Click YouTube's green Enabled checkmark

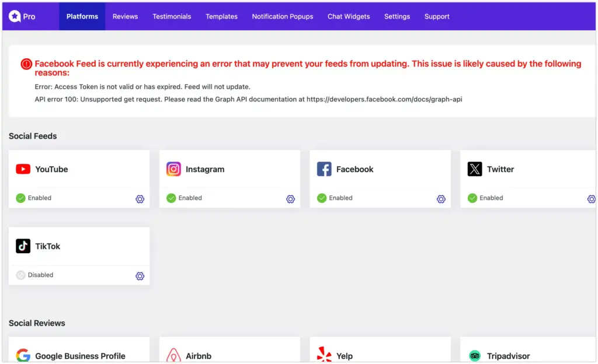[x=20, y=198]
